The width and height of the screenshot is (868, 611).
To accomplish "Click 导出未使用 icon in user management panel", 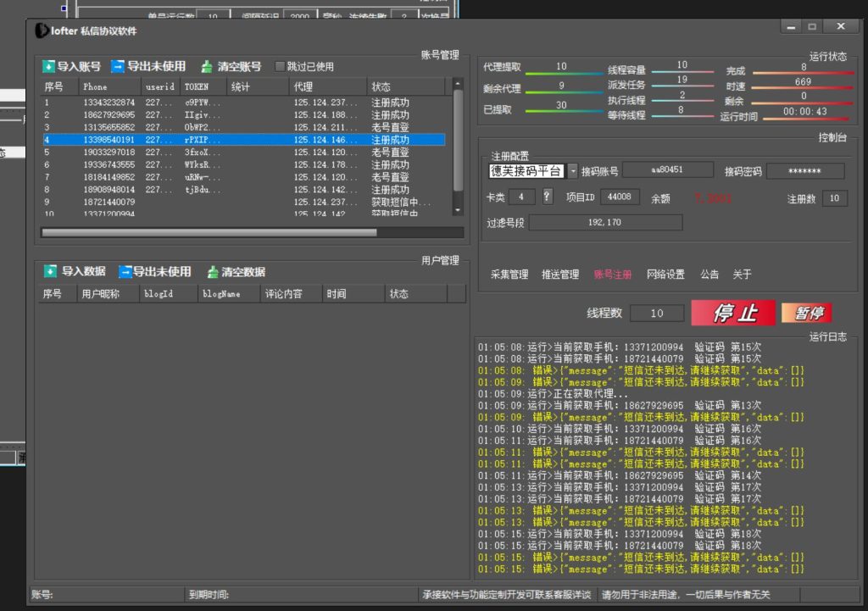I will coord(125,271).
